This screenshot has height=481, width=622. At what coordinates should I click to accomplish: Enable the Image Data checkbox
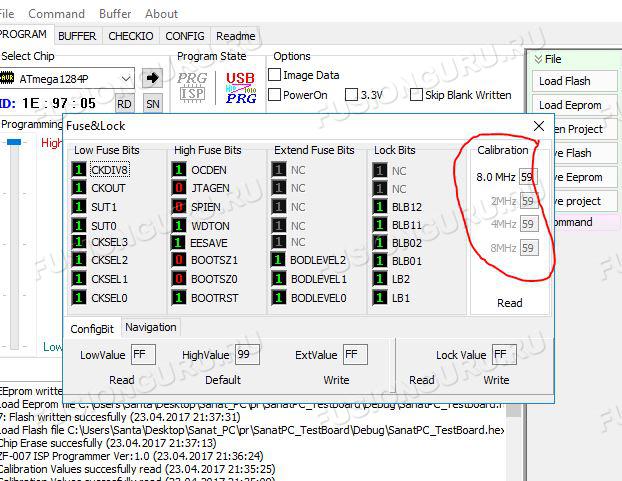tap(275, 75)
